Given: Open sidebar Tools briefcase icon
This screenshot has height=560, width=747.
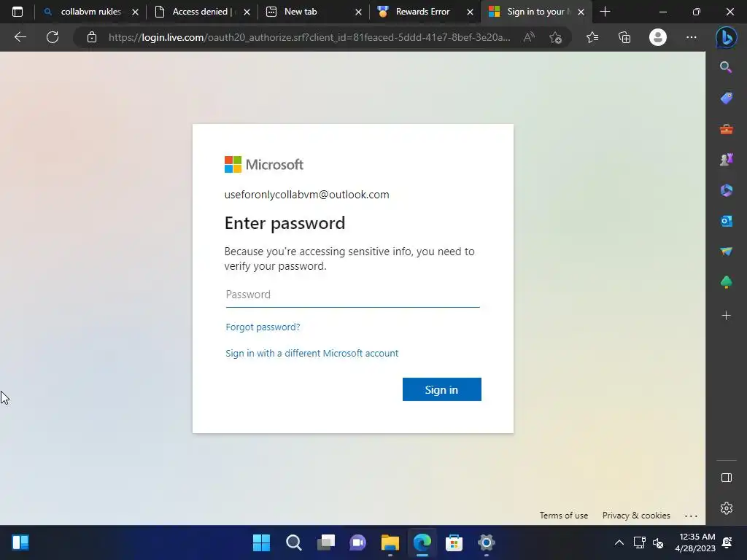Looking at the screenshot, I should pyautogui.click(x=726, y=129).
